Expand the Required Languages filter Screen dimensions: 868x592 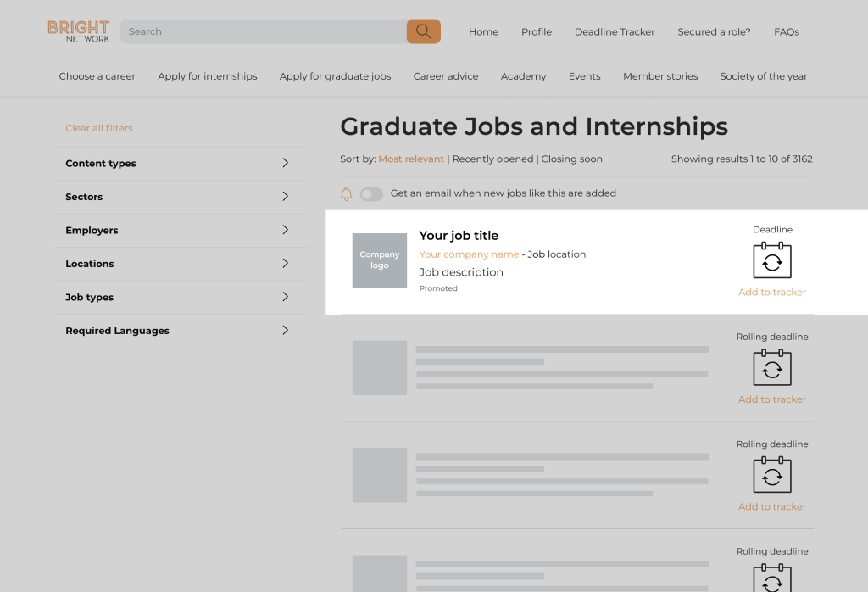(181, 331)
